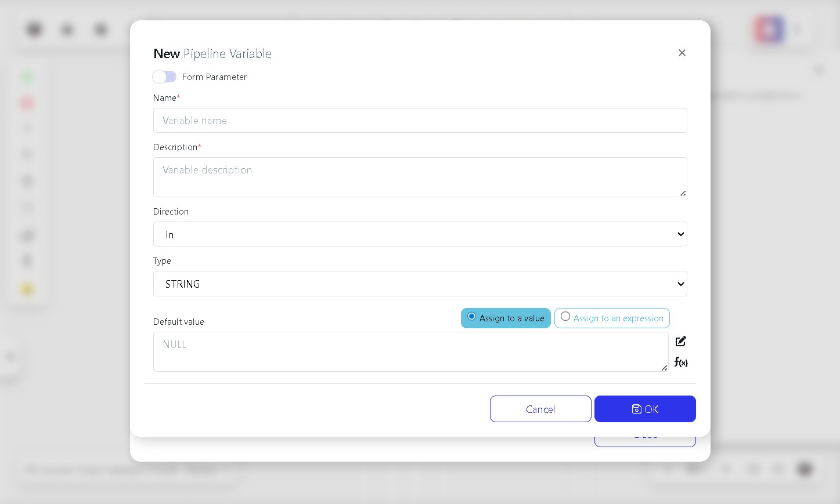The width and height of the screenshot is (840, 504).
Task: Toggle the Form Parameter switch
Action: [164, 77]
